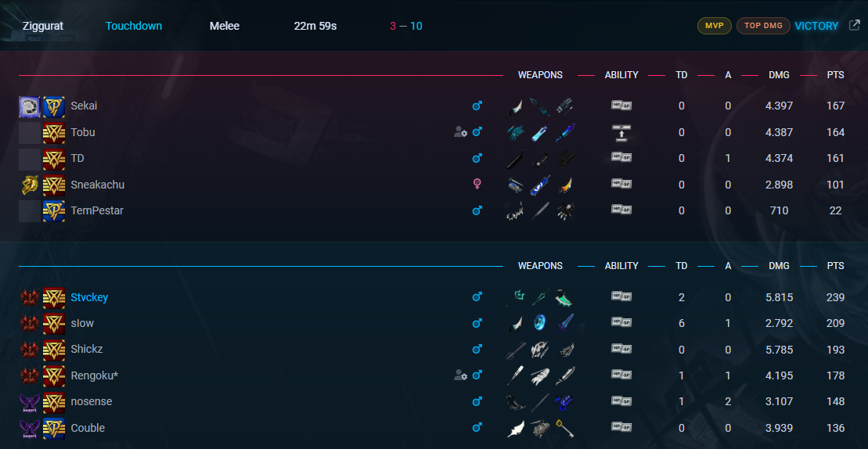
Task: Click the female gender icon for Sneakachu
Action: tap(477, 185)
